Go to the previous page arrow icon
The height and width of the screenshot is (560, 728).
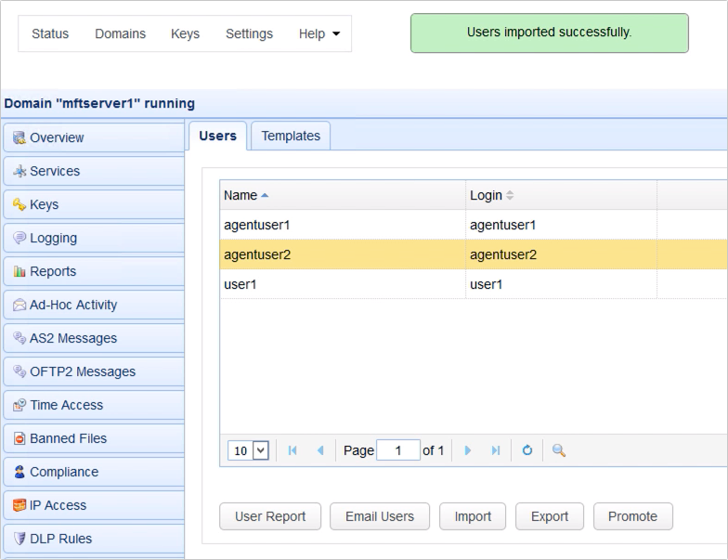click(320, 450)
